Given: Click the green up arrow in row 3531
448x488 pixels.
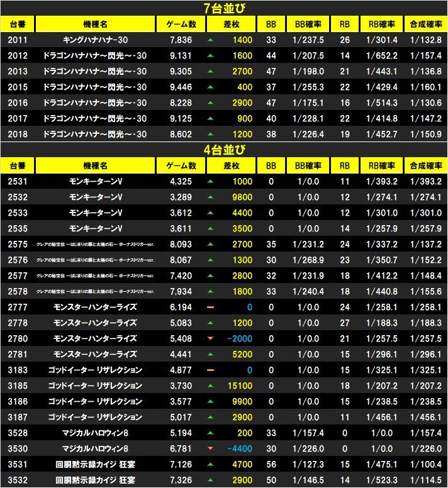Looking at the screenshot, I should pos(210,464).
